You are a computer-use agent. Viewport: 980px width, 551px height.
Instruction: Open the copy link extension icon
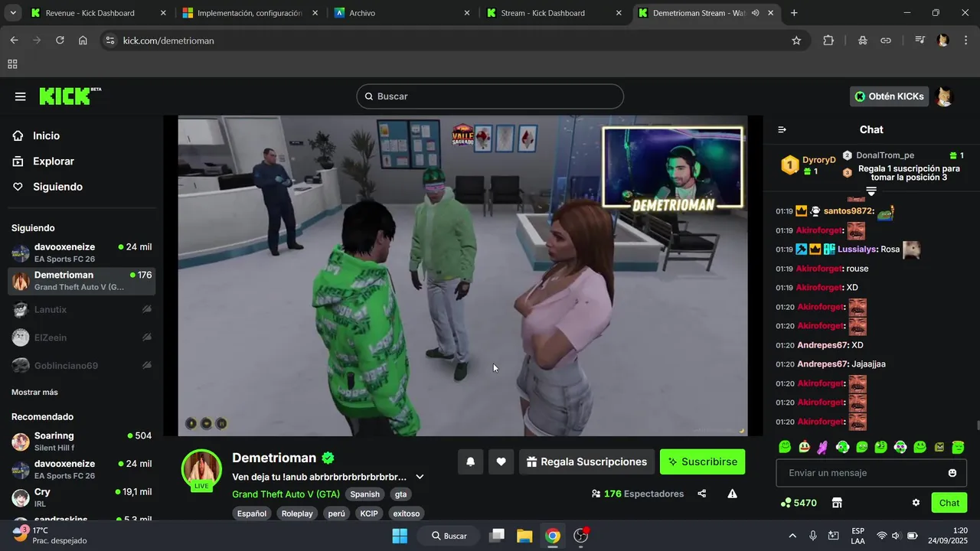coord(886,41)
